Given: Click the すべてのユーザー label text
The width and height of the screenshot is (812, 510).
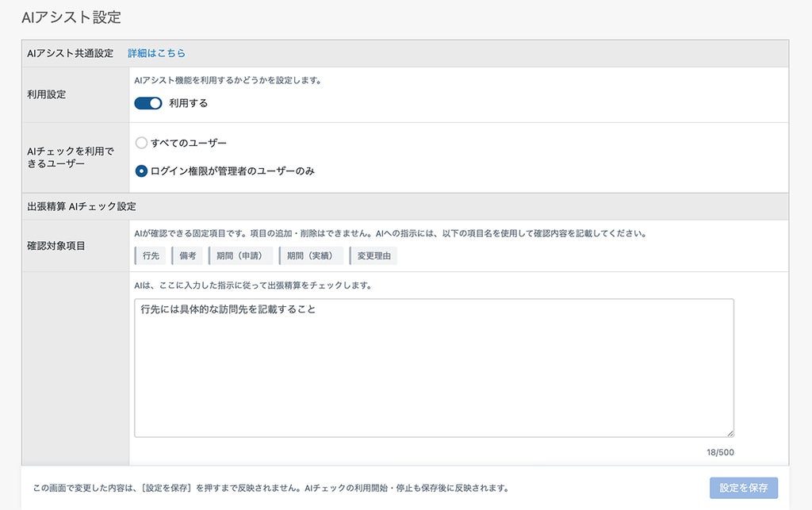Looking at the screenshot, I should click(189, 143).
